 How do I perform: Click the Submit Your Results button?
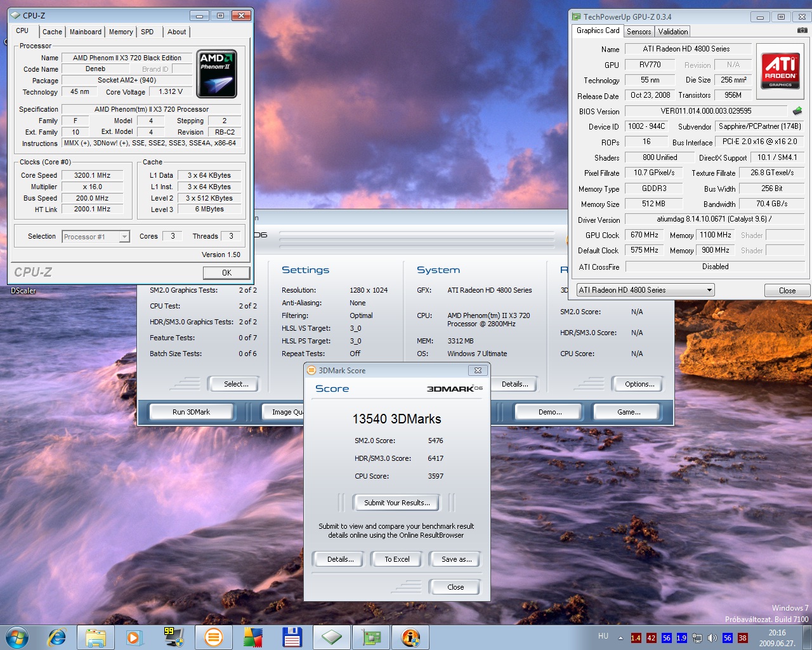point(396,503)
